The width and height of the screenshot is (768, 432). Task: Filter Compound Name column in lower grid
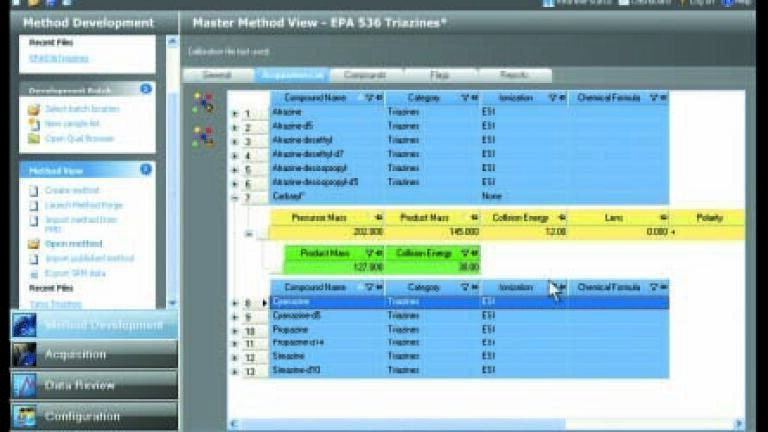coord(369,288)
